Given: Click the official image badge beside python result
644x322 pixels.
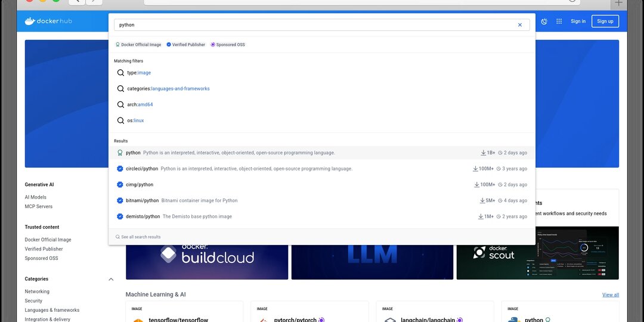Looking at the screenshot, I should pos(120,153).
